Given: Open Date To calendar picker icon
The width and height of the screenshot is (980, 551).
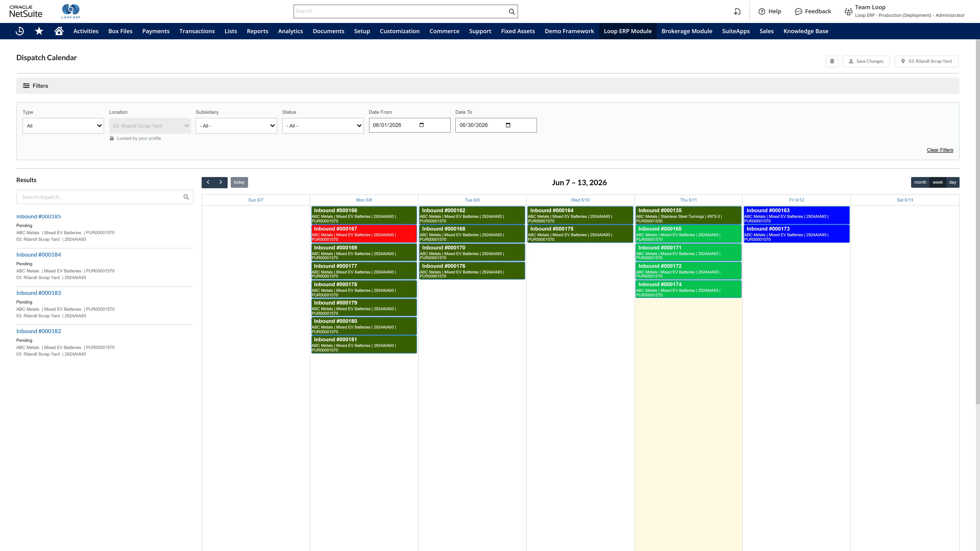Looking at the screenshot, I should [x=508, y=125].
